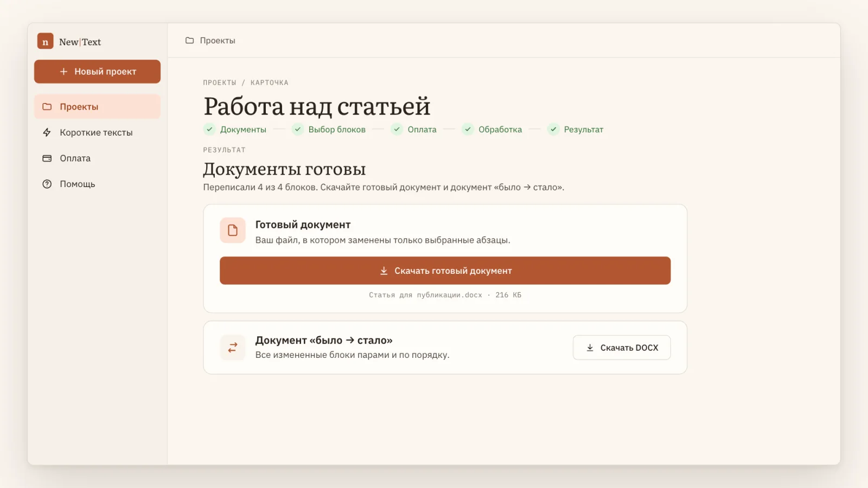This screenshot has width=868, height=488.
Task: Click the question mark icon beside Помощь
Action: pos(47,184)
